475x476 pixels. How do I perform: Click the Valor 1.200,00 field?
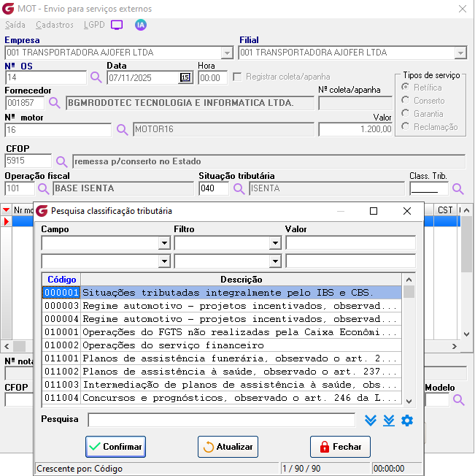point(355,130)
